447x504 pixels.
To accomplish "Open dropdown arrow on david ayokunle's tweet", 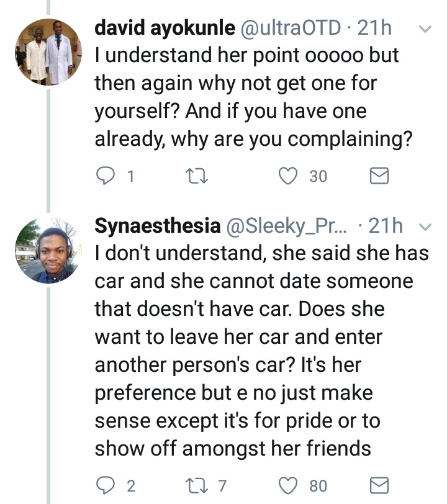I will pyautogui.click(x=426, y=29).
